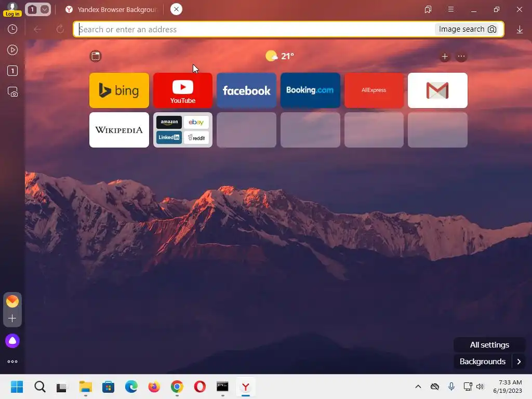The height and width of the screenshot is (399, 532).
Task: Click the tab counter showing 1
Action: tap(32, 9)
